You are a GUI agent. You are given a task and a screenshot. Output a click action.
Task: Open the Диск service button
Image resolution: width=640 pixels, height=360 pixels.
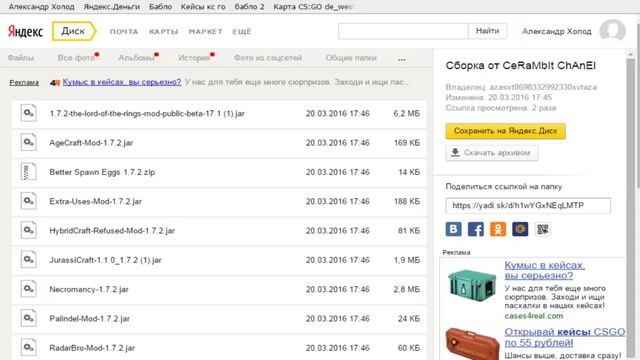coord(74,31)
